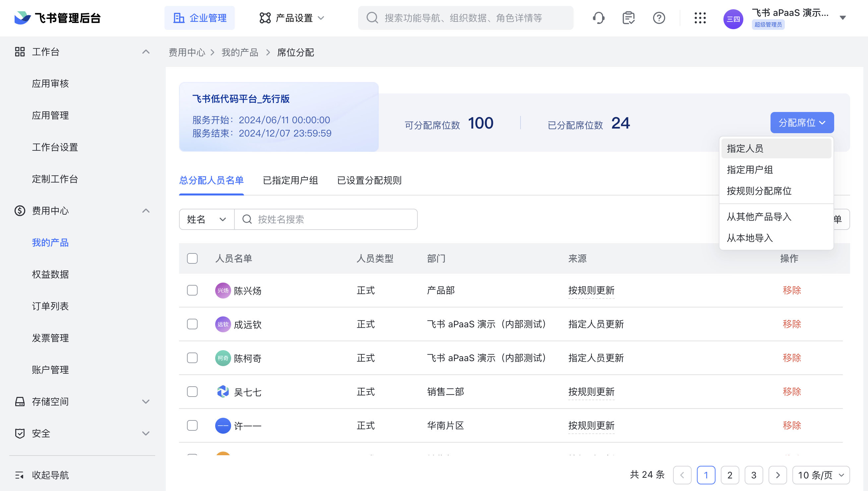Viewport: 868px width, 491px height.
Task: Click the purple 三四 account avatar
Action: (733, 19)
